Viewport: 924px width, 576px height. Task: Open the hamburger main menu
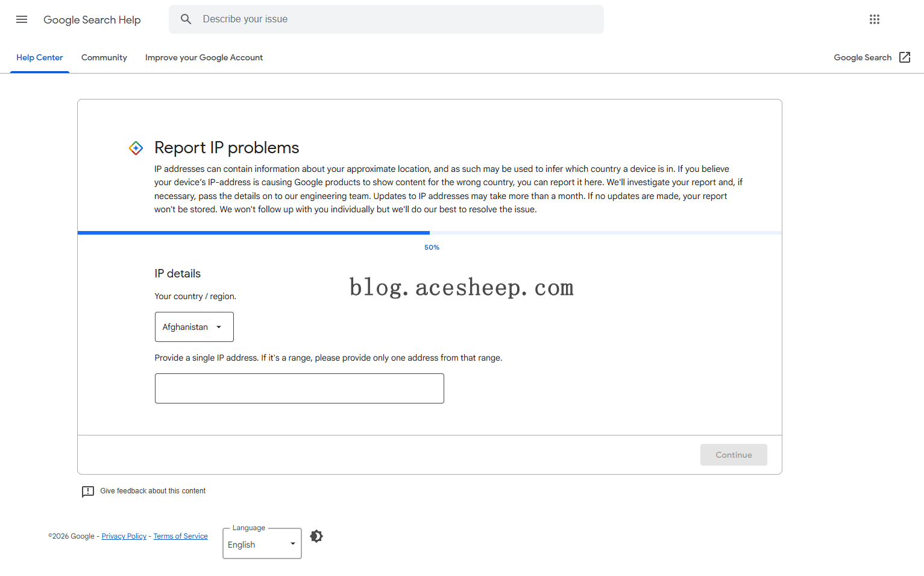(22, 19)
